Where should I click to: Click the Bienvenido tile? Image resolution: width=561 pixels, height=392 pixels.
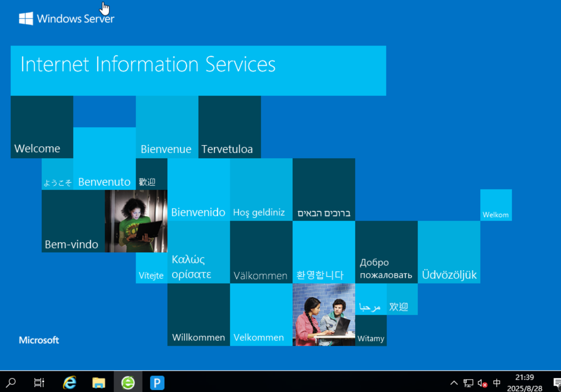pyautogui.click(x=199, y=190)
